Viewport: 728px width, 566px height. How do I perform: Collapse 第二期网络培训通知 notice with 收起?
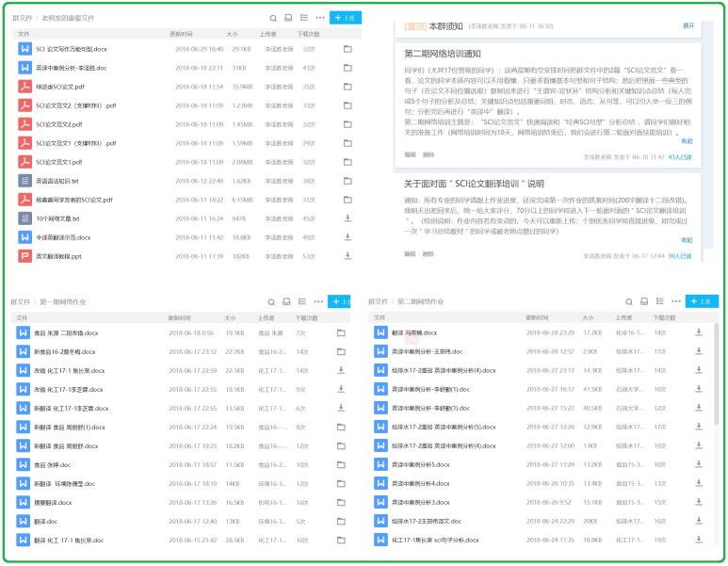click(x=687, y=141)
